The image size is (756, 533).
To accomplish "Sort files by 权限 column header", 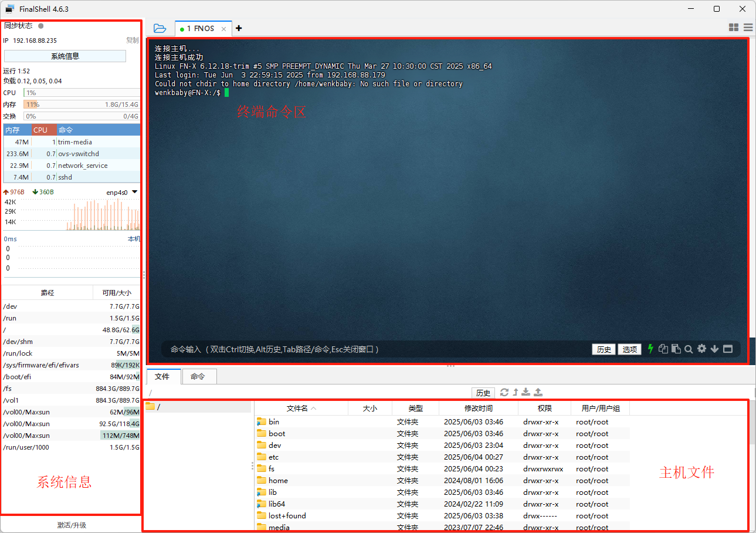I will point(544,408).
